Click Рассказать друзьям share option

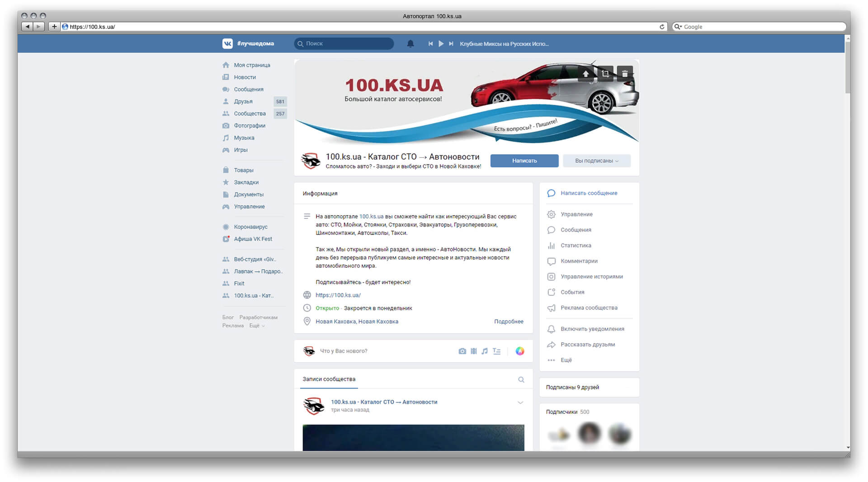pos(588,345)
